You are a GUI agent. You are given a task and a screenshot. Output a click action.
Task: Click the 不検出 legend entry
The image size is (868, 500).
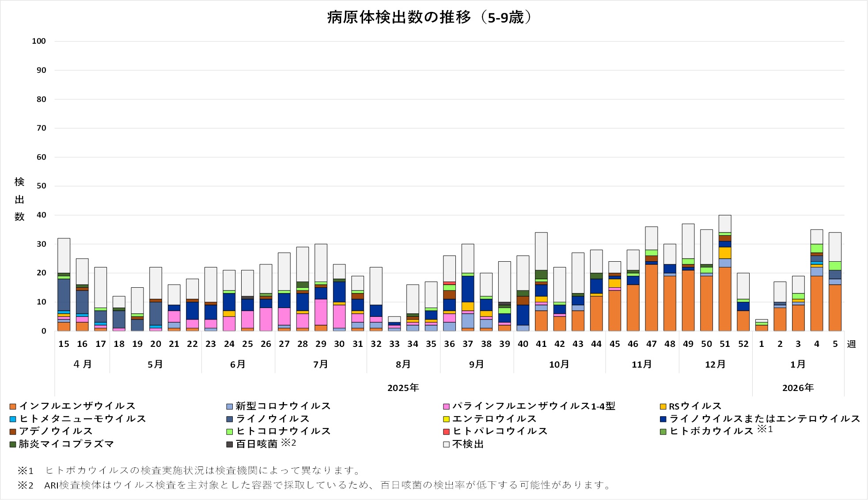[x=467, y=444]
